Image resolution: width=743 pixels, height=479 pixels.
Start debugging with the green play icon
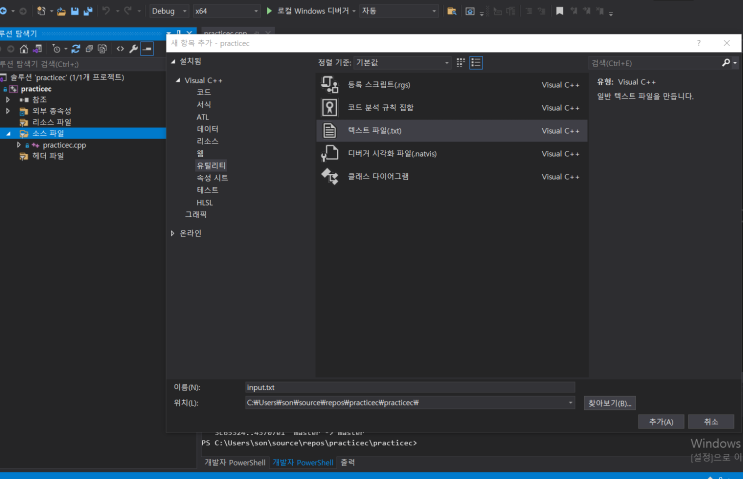click(x=269, y=11)
